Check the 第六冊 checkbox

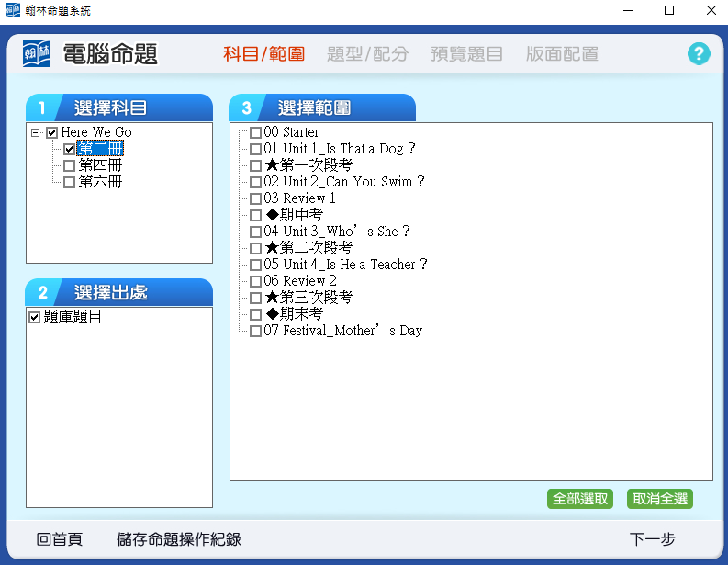[69, 182]
